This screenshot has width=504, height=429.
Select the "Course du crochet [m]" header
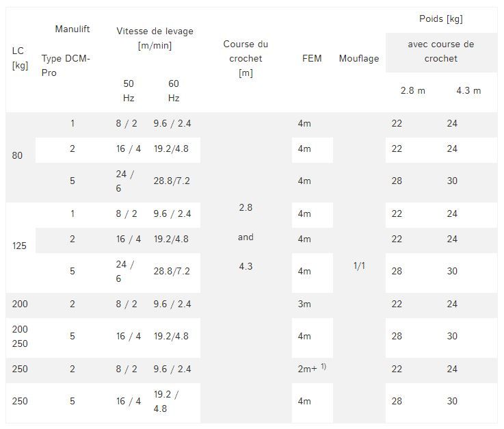[x=246, y=59]
